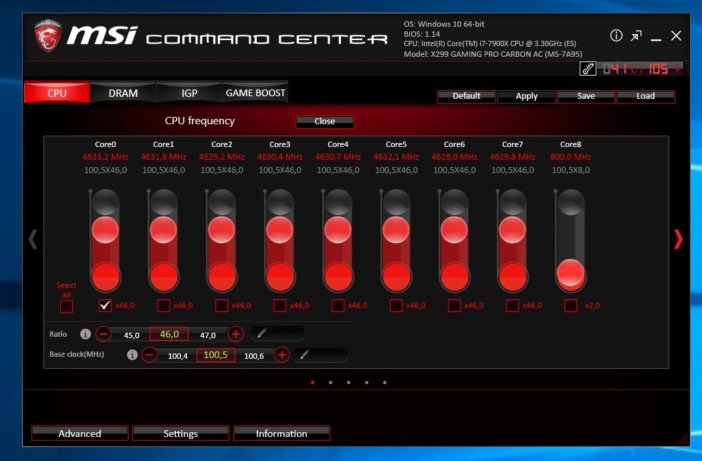
Task: Open the info icon in title bar
Action: 616,36
